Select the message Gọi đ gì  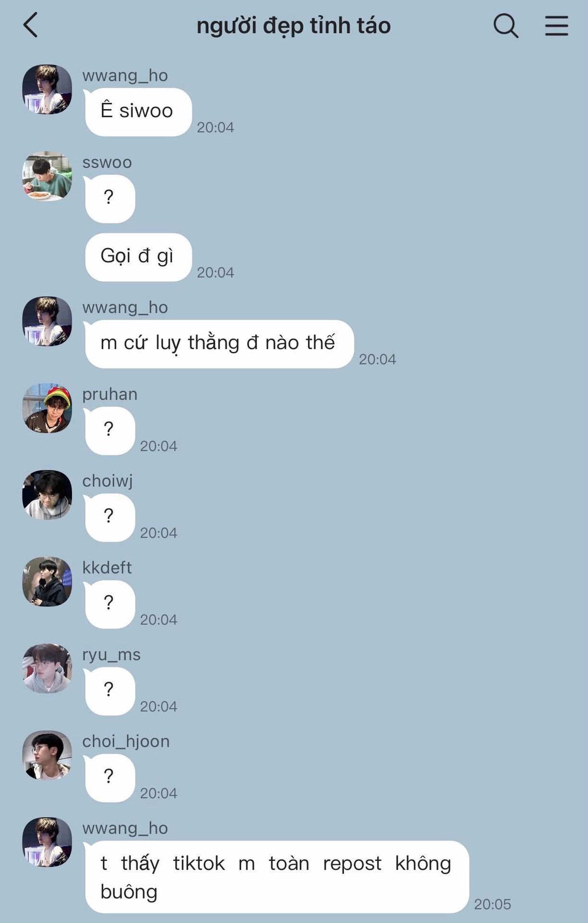[x=138, y=257]
